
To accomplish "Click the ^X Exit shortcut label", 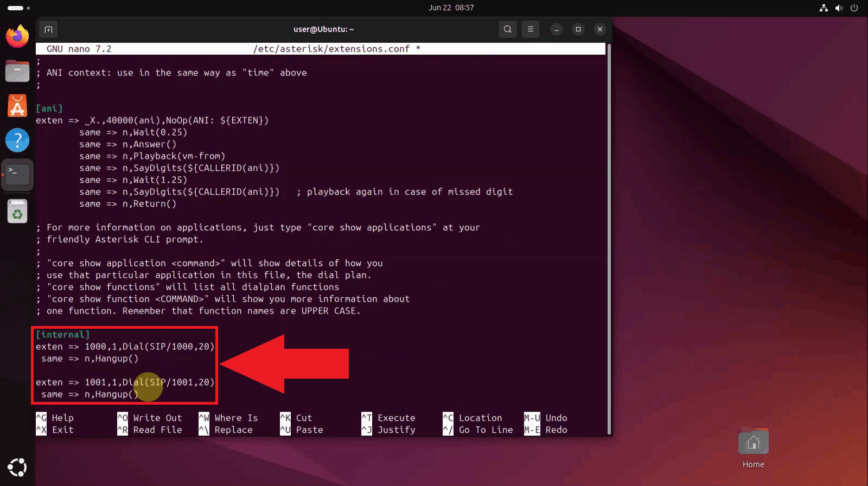I will (55, 430).
